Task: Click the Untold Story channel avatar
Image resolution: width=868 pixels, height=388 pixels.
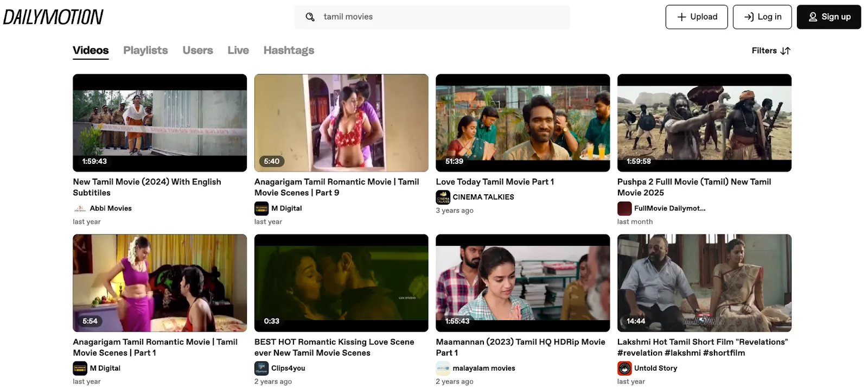Action: 624,368
